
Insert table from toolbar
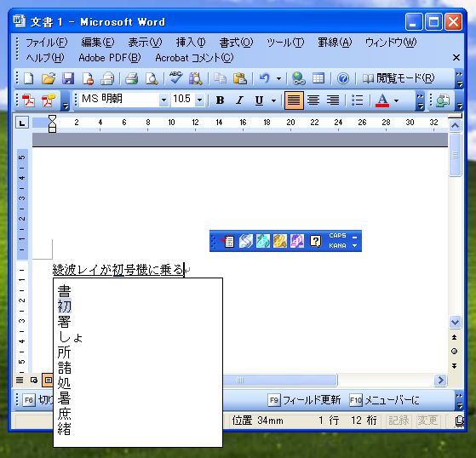318,78
